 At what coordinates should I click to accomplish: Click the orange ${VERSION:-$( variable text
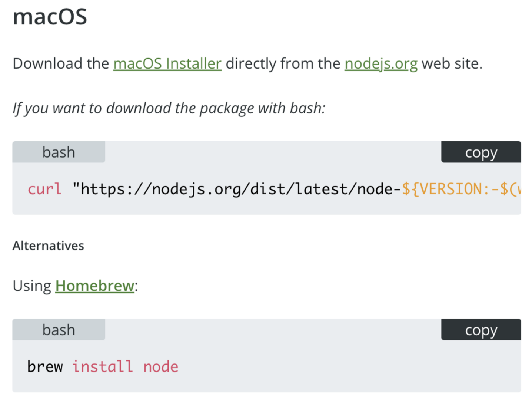click(461, 189)
